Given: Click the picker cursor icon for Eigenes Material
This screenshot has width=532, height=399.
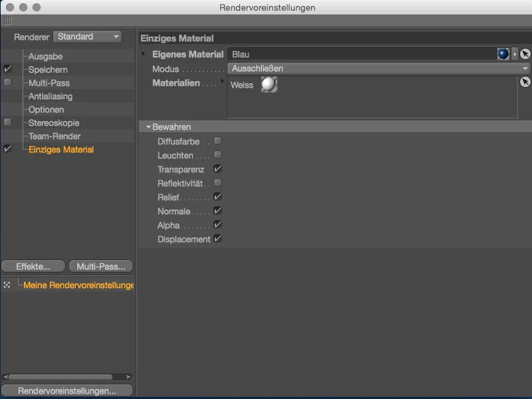Looking at the screenshot, I should (525, 54).
